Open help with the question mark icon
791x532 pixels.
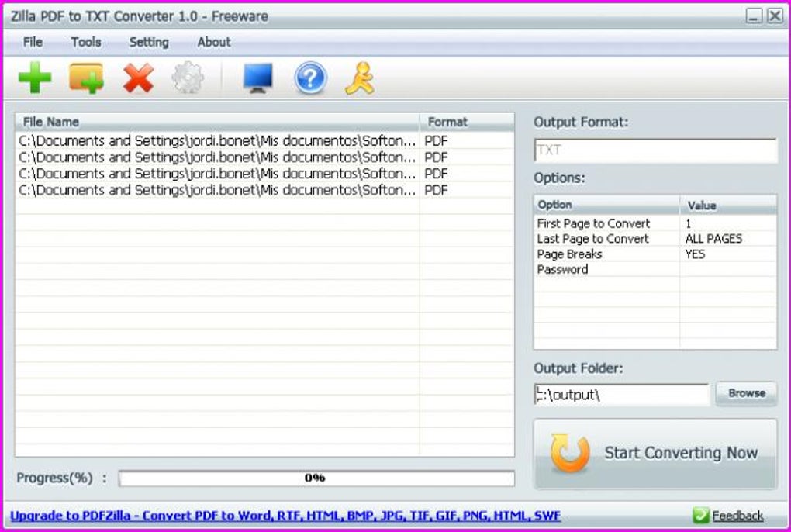(x=310, y=78)
